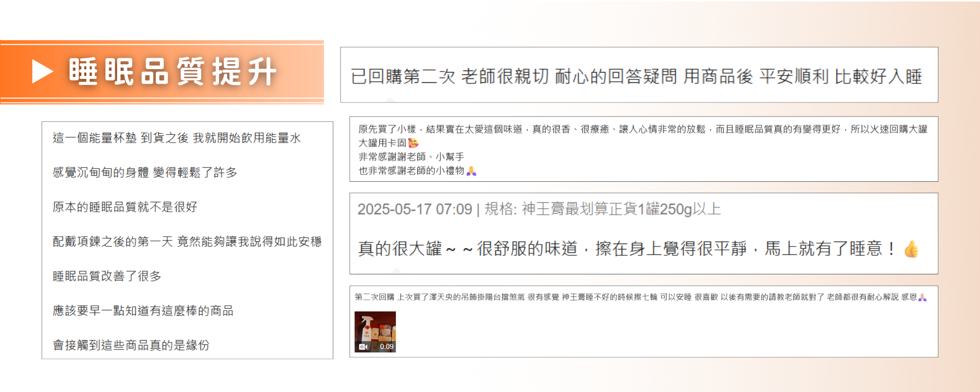The width and height of the screenshot is (980, 392).
Task: Click the line 配戴項鍊之後的第一天
Action: coord(187,242)
